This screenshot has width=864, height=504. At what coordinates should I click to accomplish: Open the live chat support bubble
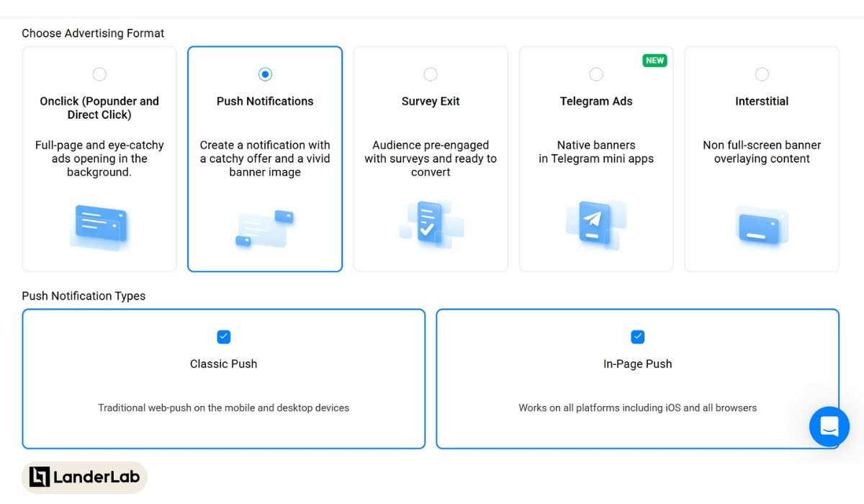click(829, 426)
